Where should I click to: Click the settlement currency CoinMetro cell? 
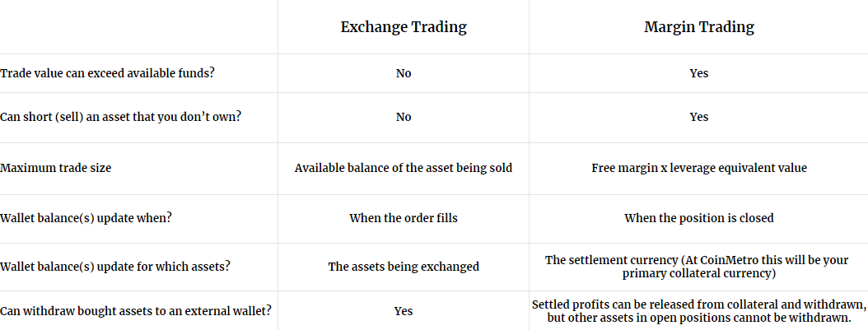coord(697,267)
